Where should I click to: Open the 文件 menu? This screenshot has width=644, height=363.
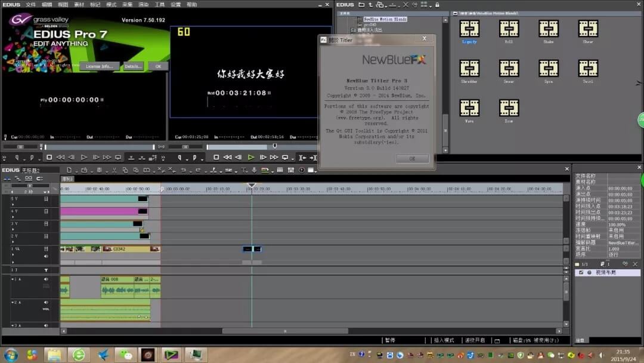pos(31,5)
